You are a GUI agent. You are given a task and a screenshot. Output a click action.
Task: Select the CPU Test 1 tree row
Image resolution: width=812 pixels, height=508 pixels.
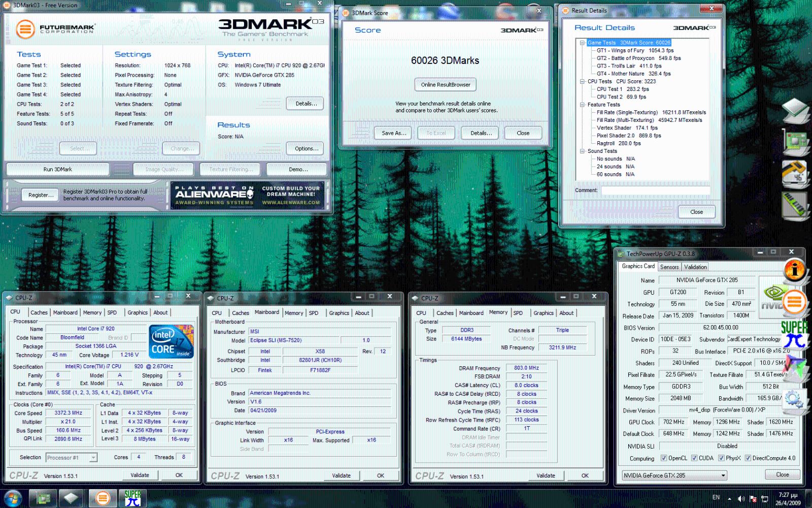[623, 89]
